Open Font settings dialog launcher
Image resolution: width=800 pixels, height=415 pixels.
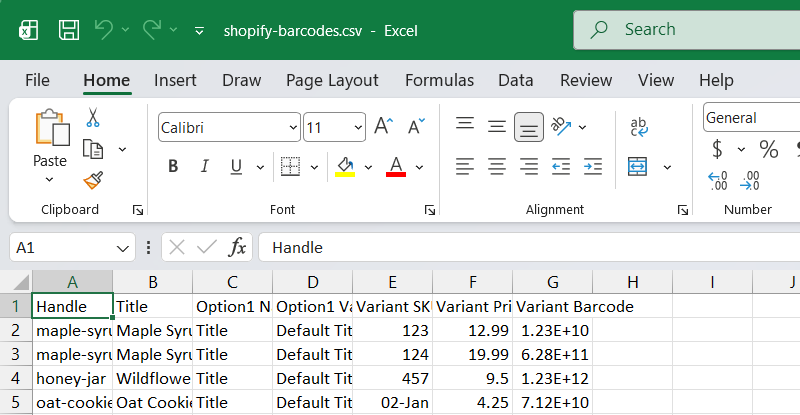tap(430, 210)
